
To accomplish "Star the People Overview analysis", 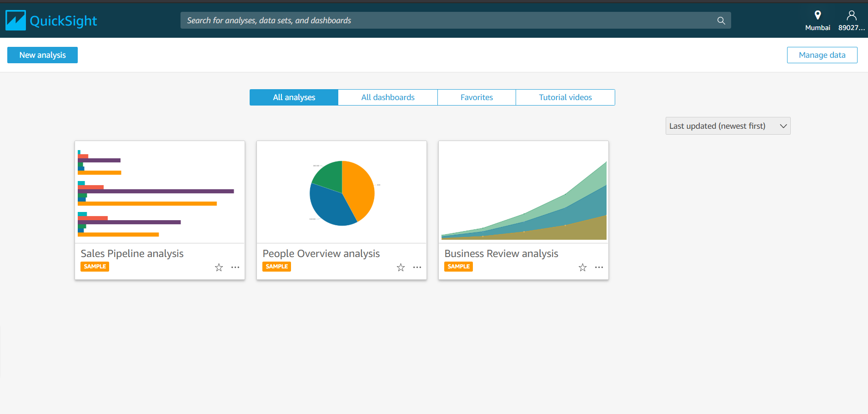I will 401,268.
